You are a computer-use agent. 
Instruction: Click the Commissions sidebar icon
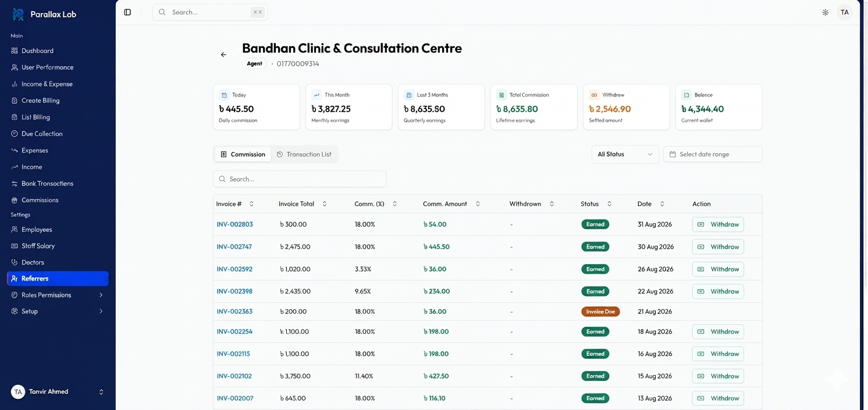pos(15,200)
